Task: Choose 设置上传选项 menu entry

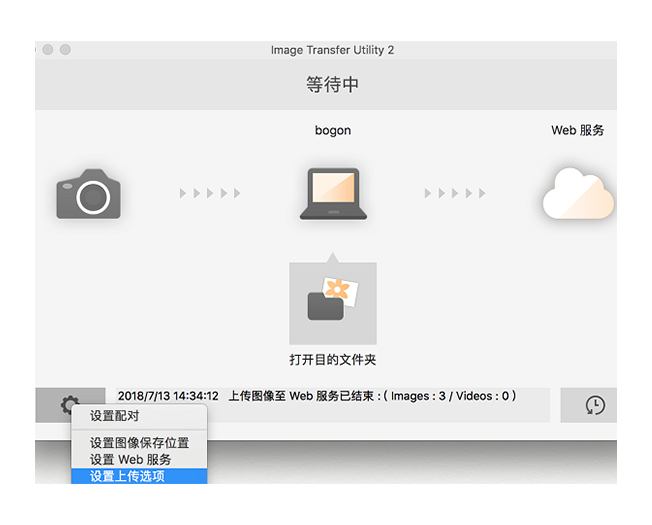Action: 139,476
